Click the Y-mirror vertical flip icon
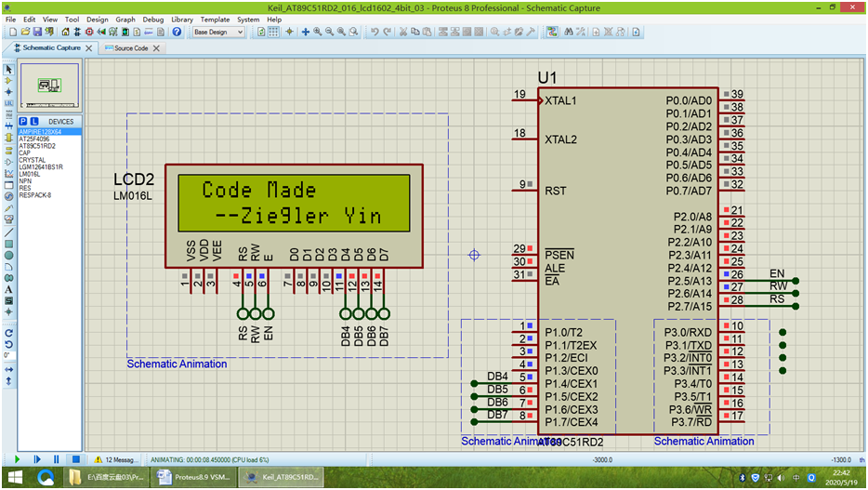Viewport: 868px width, 490px height. coord(8,381)
